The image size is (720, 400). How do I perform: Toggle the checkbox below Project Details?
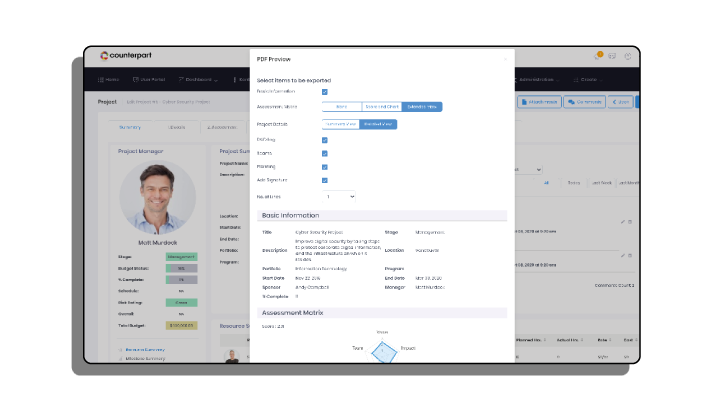325,140
